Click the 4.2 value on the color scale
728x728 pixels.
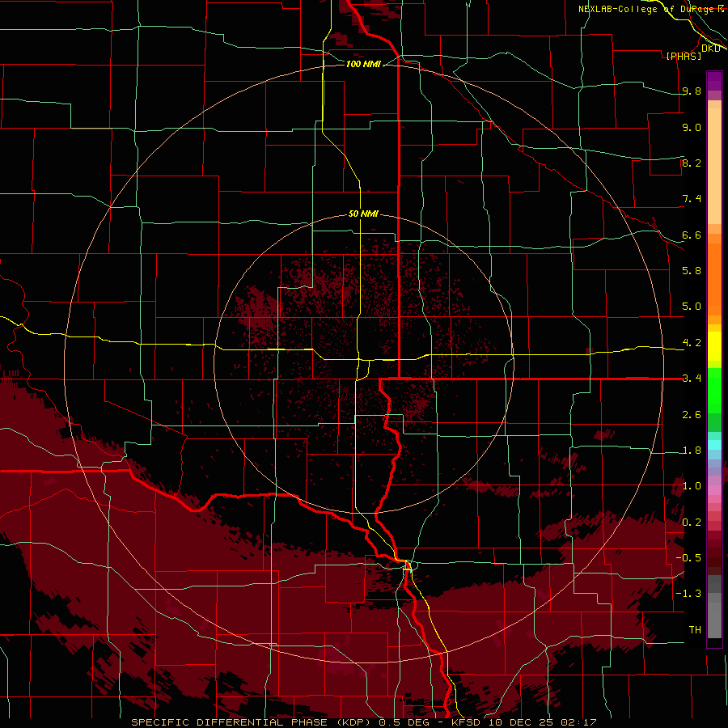click(692, 343)
